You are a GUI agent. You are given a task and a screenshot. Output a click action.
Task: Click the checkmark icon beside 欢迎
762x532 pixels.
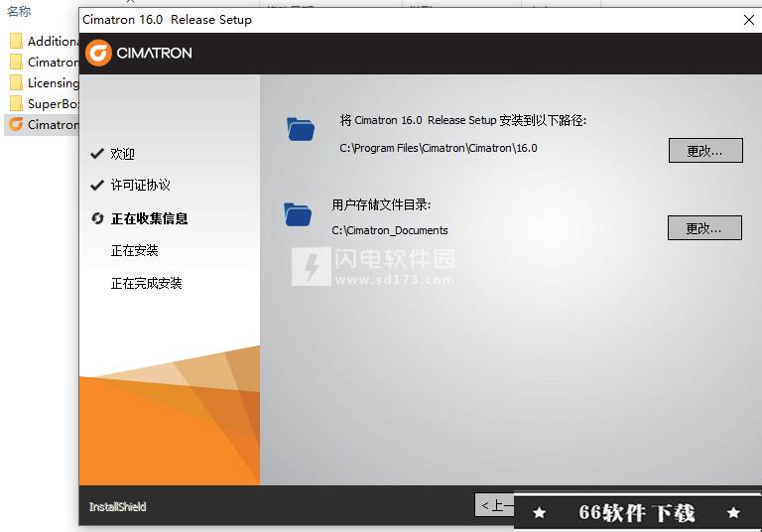[x=97, y=154]
